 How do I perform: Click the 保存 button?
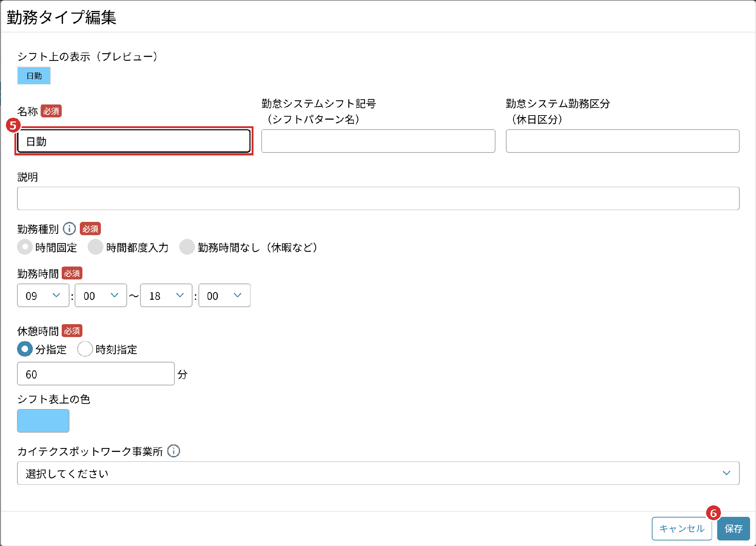733,529
